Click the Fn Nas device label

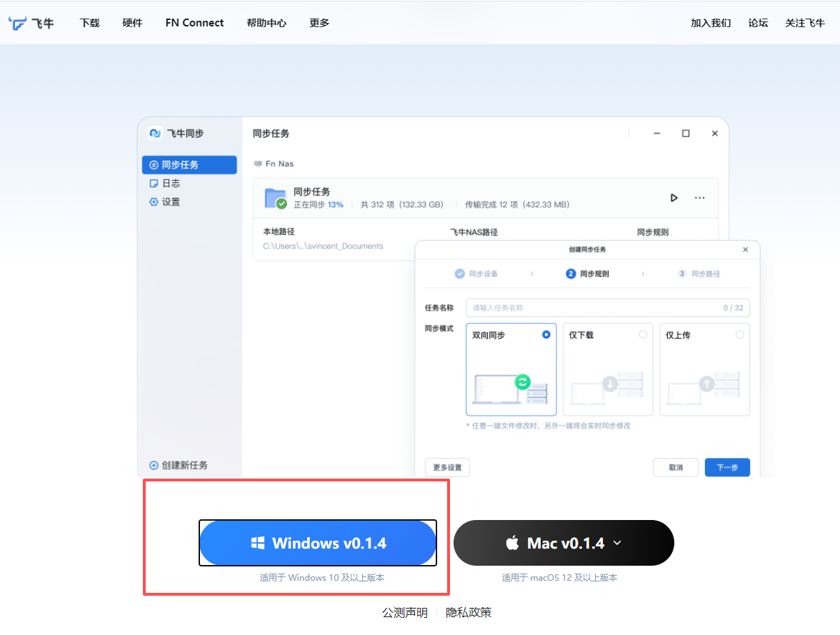tap(280, 164)
